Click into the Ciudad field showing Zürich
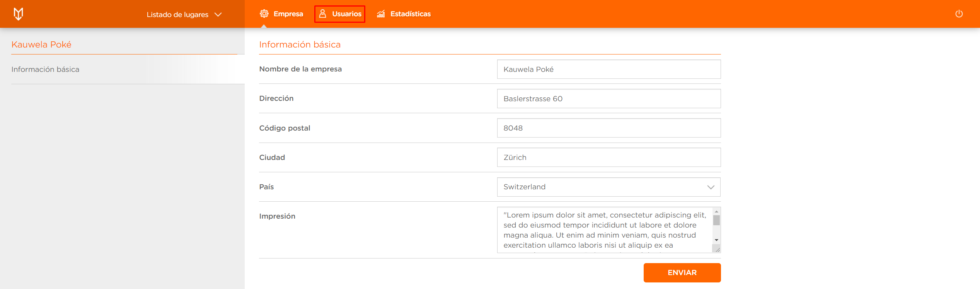Image resolution: width=980 pixels, height=289 pixels. point(608,157)
